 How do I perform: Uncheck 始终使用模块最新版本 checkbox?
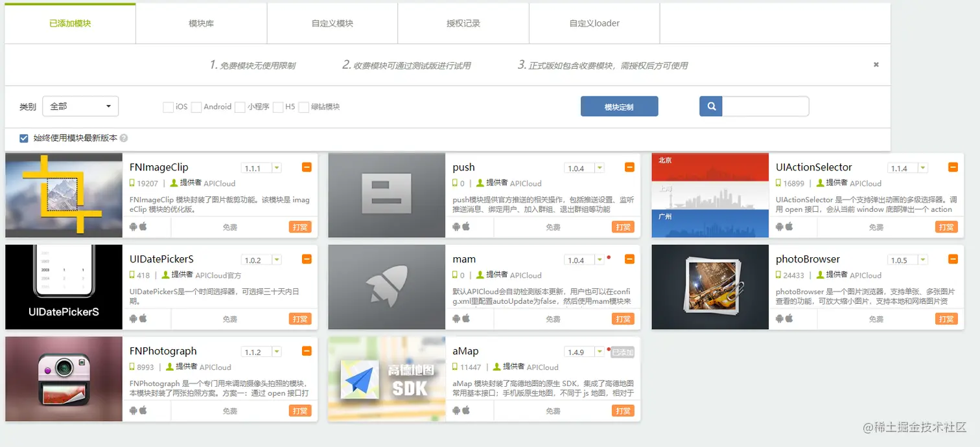click(x=24, y=138)
